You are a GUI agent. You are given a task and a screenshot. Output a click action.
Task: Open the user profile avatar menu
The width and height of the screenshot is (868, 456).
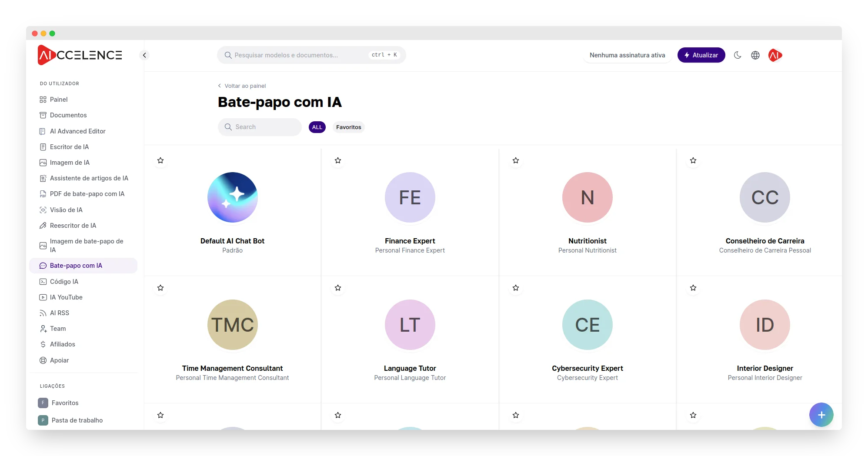(775, 55)
